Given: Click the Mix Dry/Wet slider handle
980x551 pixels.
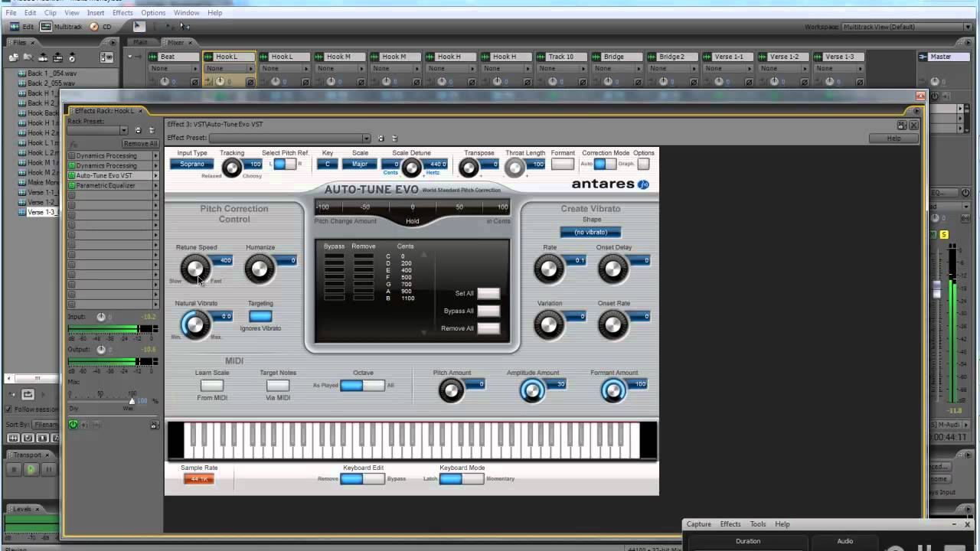Looking at the screenshot, I should click(x=132, y=400).
